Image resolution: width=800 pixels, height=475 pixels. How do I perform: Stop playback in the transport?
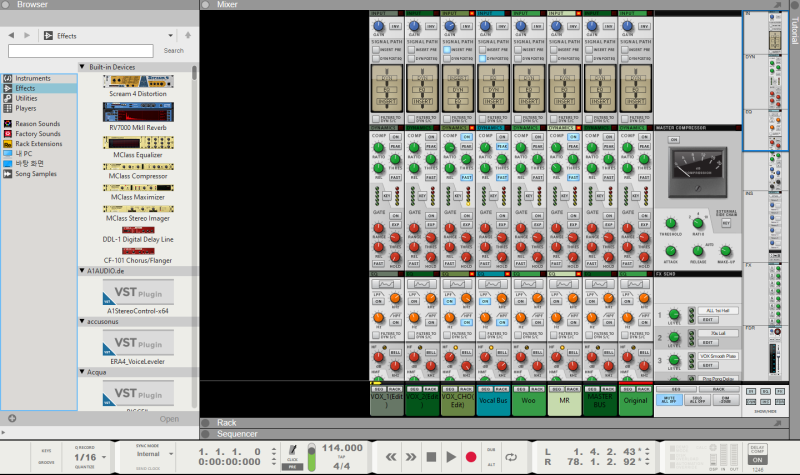point(431,457)
